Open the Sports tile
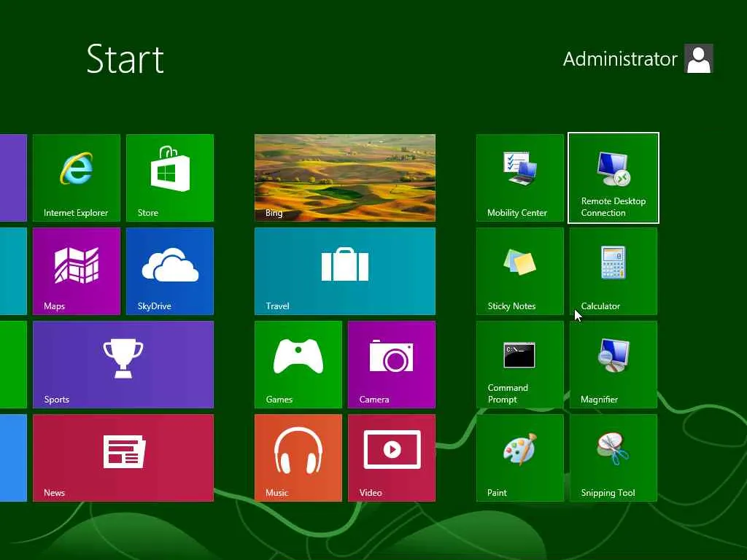The image size is (747, 560). (x=123, y=365)
